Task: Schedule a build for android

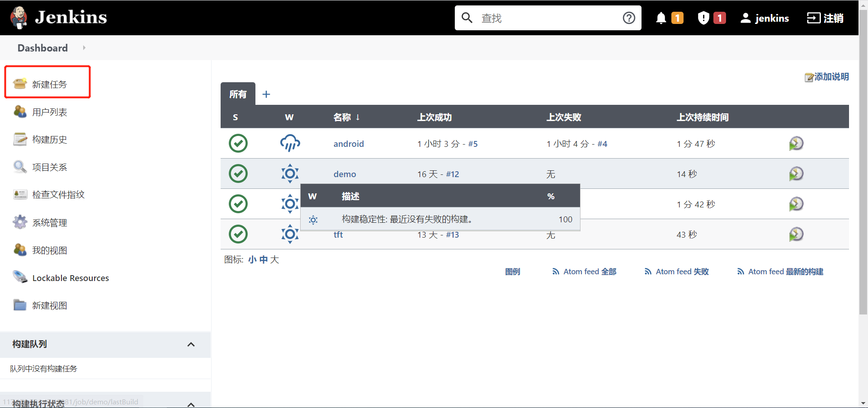Action: pos(796,144)
